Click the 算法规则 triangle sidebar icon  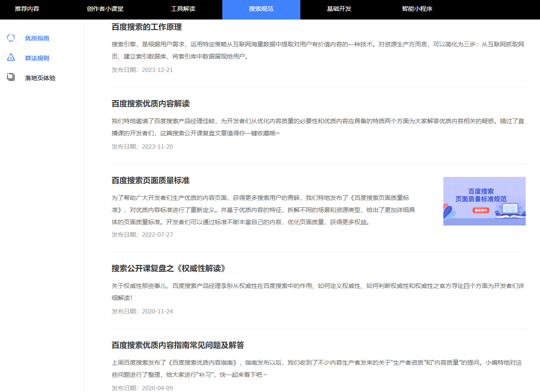coord(11,57)
